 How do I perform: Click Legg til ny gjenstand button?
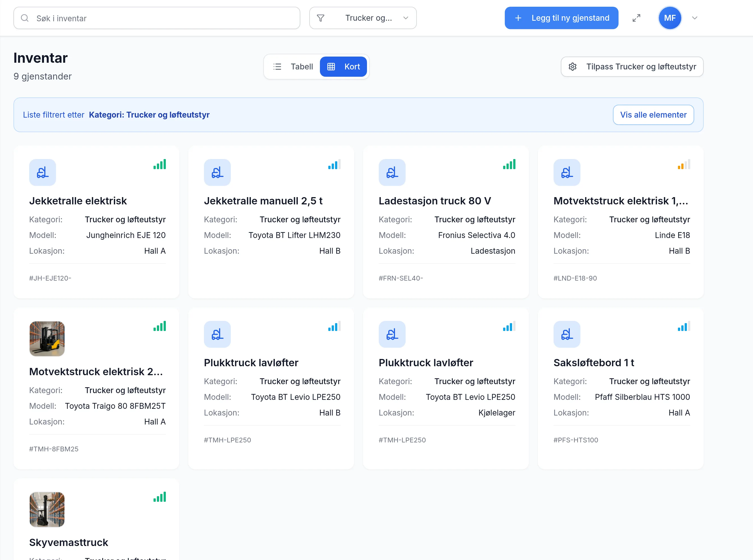coord(561,18)
